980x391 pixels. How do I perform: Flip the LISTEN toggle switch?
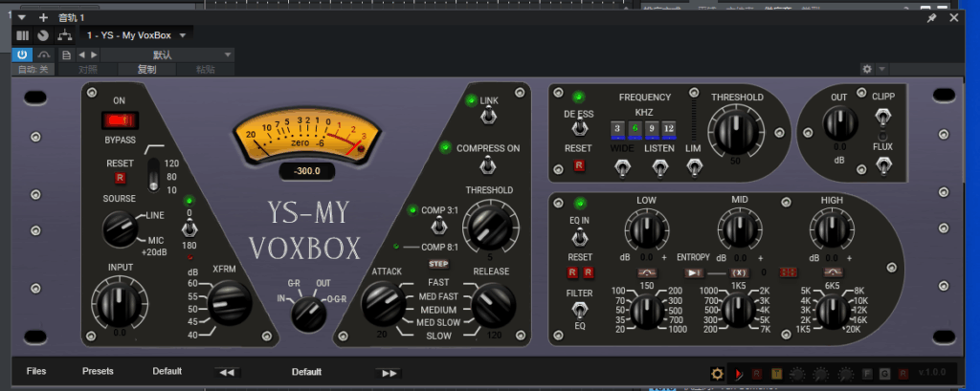(x=659, y=168)
